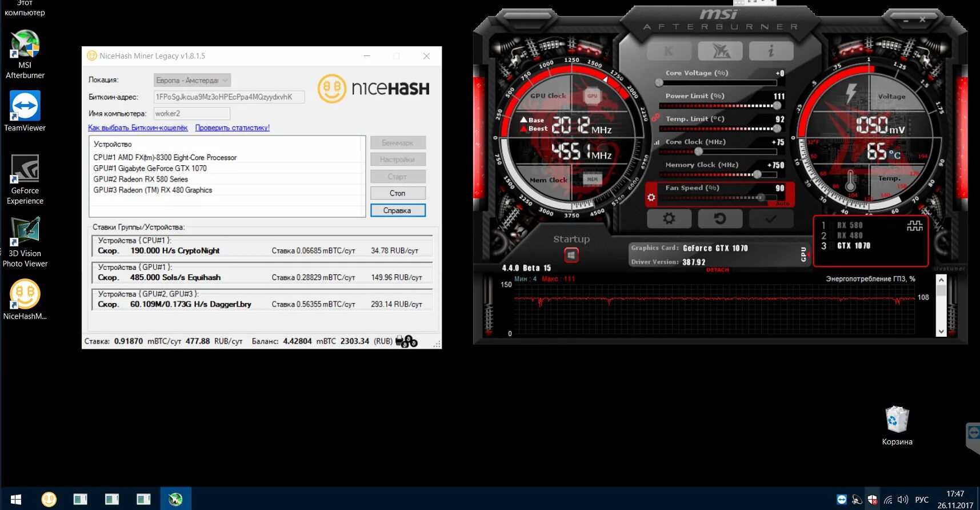Click the network tray icon
The image size is (980, 510).
coord(888,500)
